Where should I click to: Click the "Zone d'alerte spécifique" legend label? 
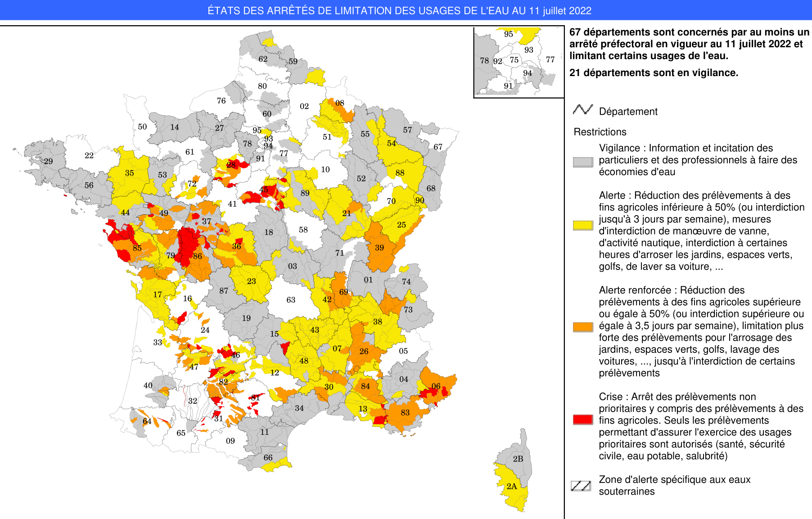(674, 485)
